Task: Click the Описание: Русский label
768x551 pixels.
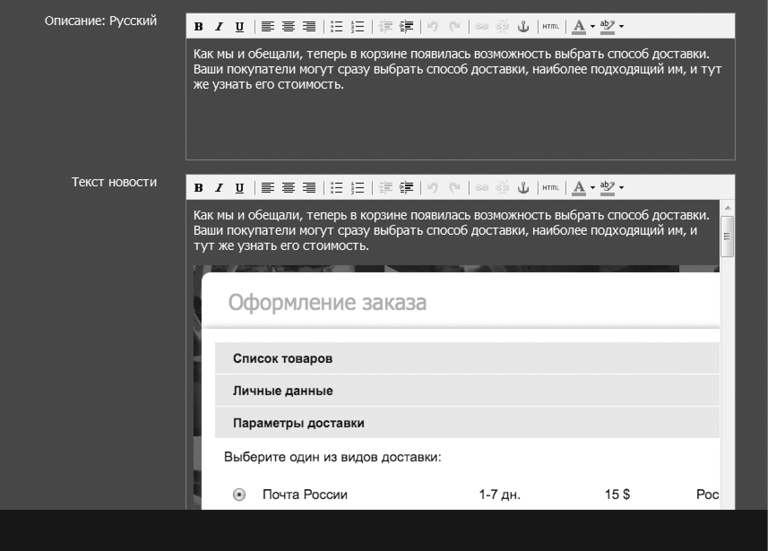Action: [100, 21]
